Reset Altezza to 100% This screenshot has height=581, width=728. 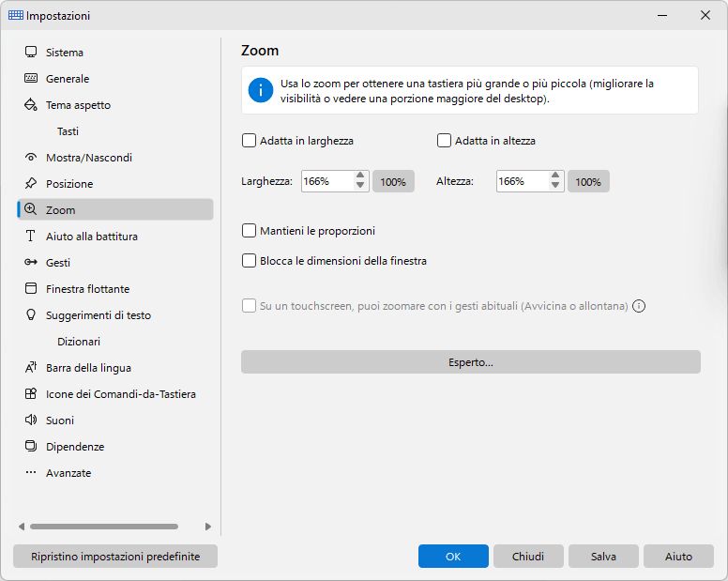(x=588, y=181)
